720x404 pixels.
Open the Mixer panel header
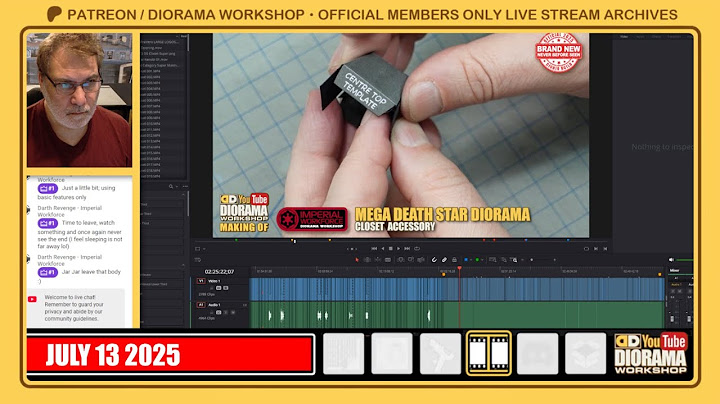point(675,270)
